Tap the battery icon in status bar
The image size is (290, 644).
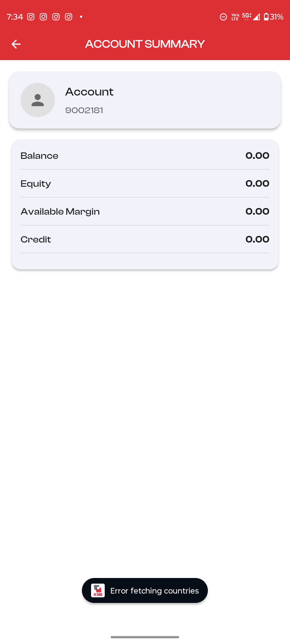point(266,17)
